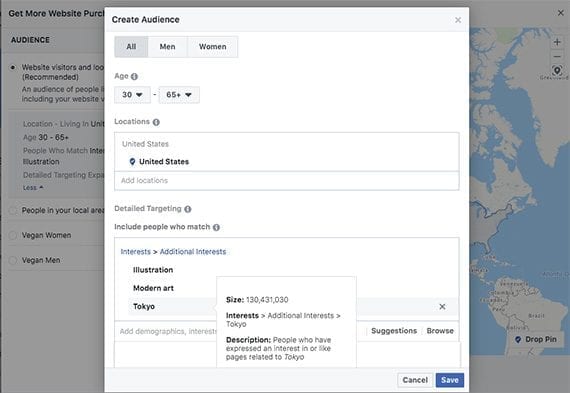Click the Add demographics, interests input field
Screen dimensions: 570x393
[168, 331]
